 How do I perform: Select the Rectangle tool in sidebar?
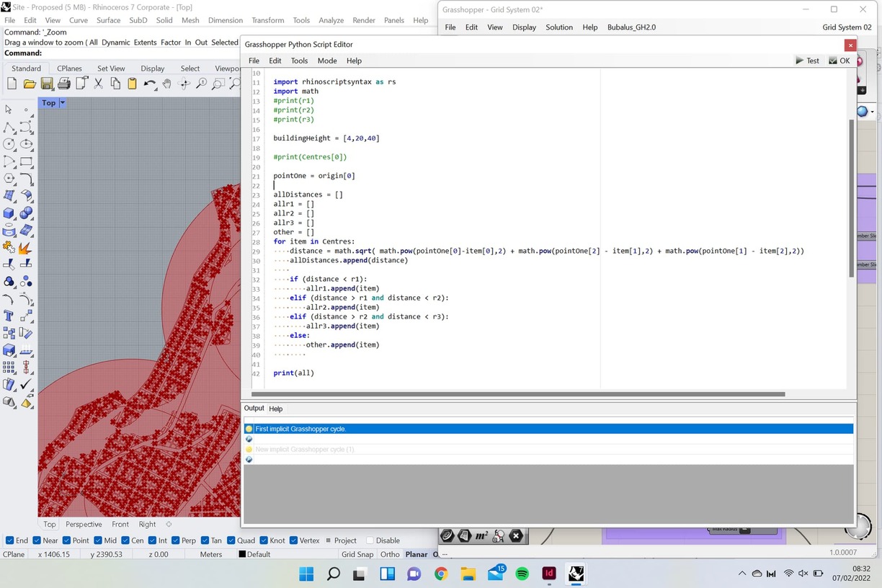pyautogui.click(x=26, y=161)
